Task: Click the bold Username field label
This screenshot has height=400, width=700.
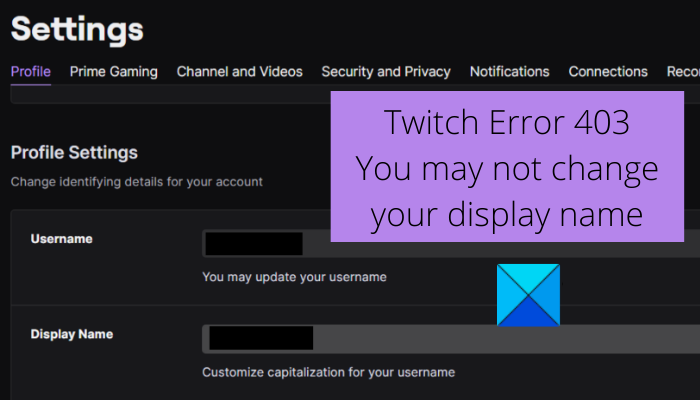Action: click(61, 240)
